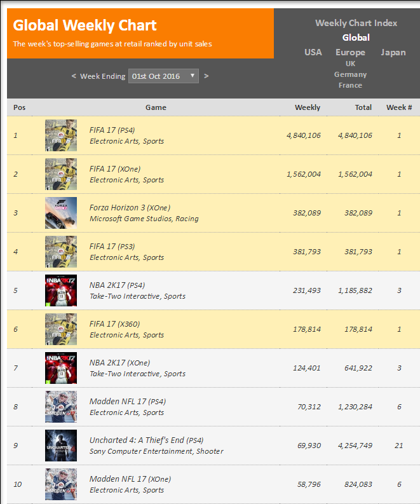420x504 pixels.
Task: Click the FIFA 17 (XOne) cover thumbnail
Action: tap(61, 174)
